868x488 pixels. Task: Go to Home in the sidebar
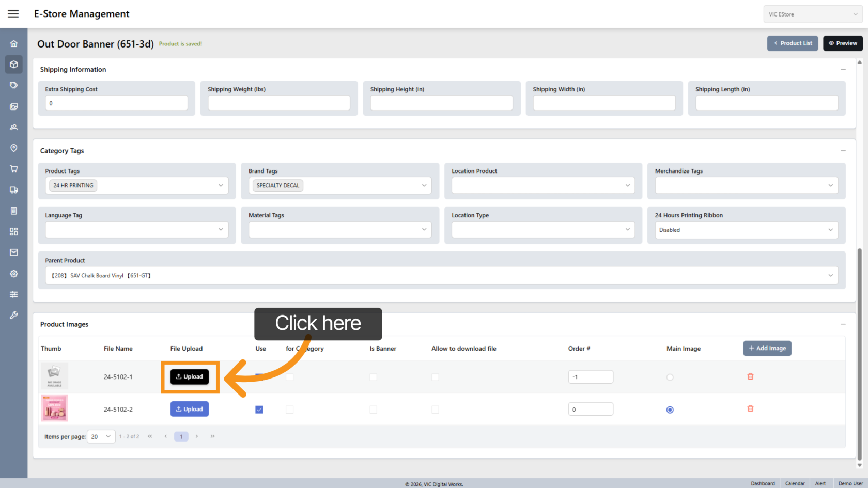pos(14,44)
